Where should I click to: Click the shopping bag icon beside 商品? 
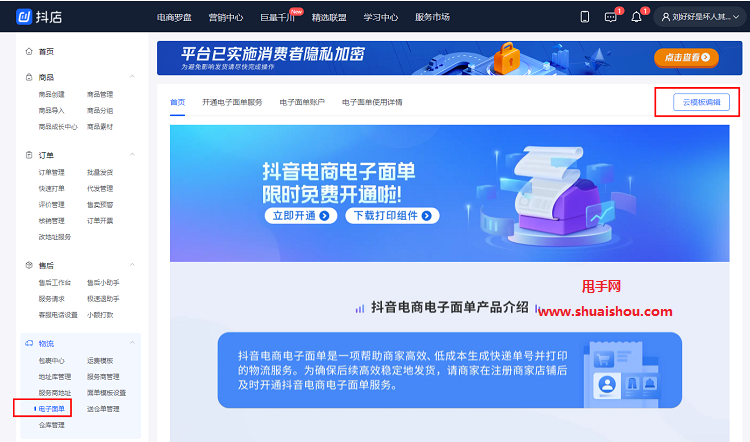coord(29,77)
